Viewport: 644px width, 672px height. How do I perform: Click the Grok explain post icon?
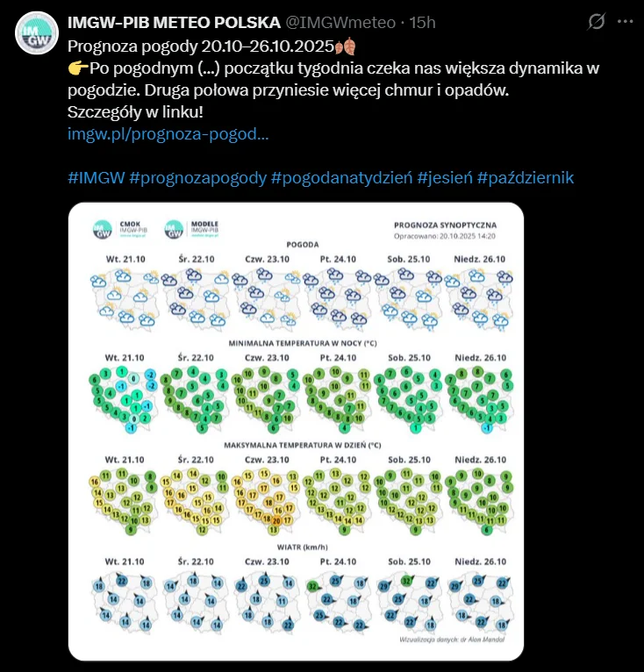[597, 21]
